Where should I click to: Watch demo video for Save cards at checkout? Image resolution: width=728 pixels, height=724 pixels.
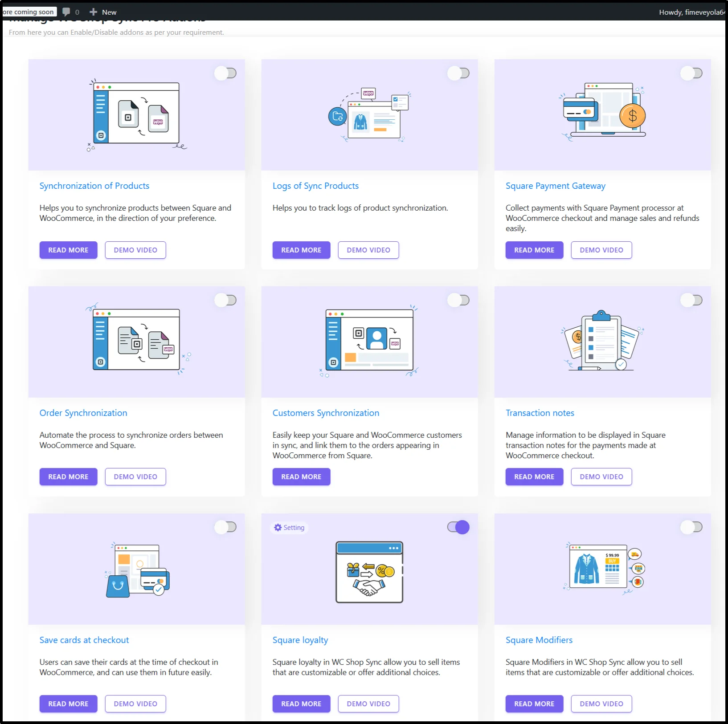[x=135, y=704]
